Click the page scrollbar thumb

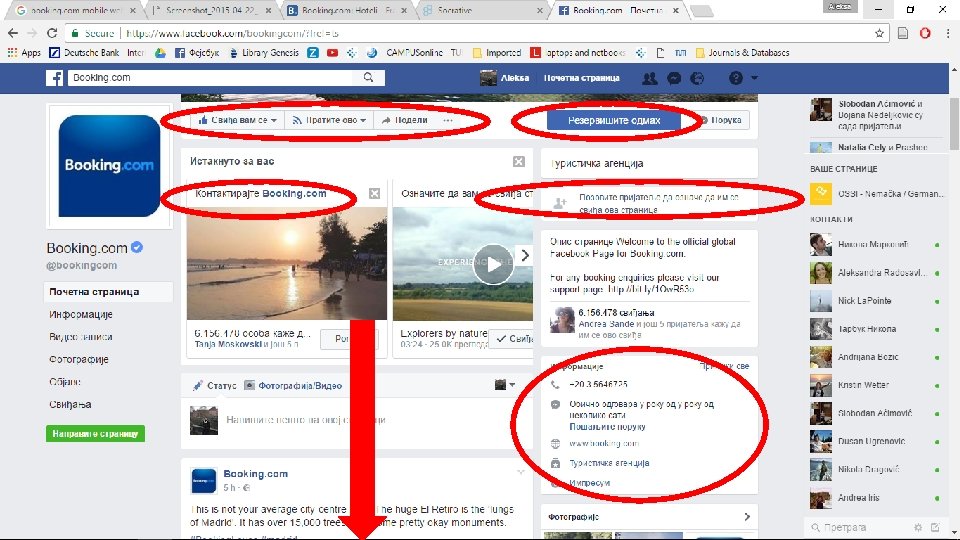click(954, 122)
